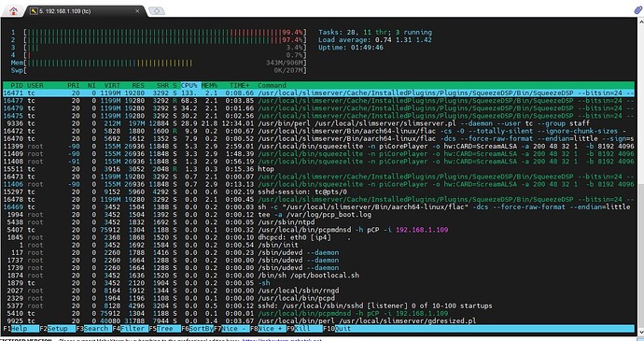This screenshot has width=644, height=341.
Task: Select udevd process PID 117
Action: 318,252
